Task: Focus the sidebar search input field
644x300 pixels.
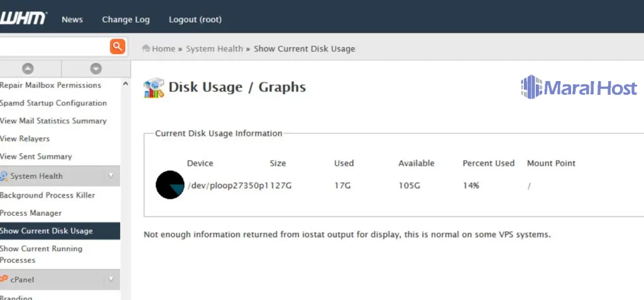Action: (x=53, y=46)
